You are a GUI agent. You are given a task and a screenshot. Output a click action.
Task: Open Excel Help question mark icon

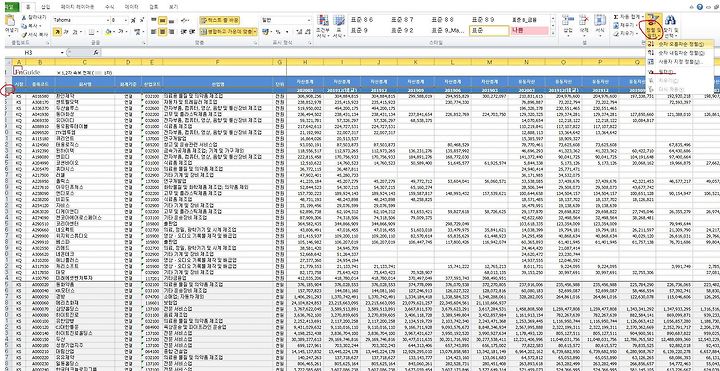[699, 7]
